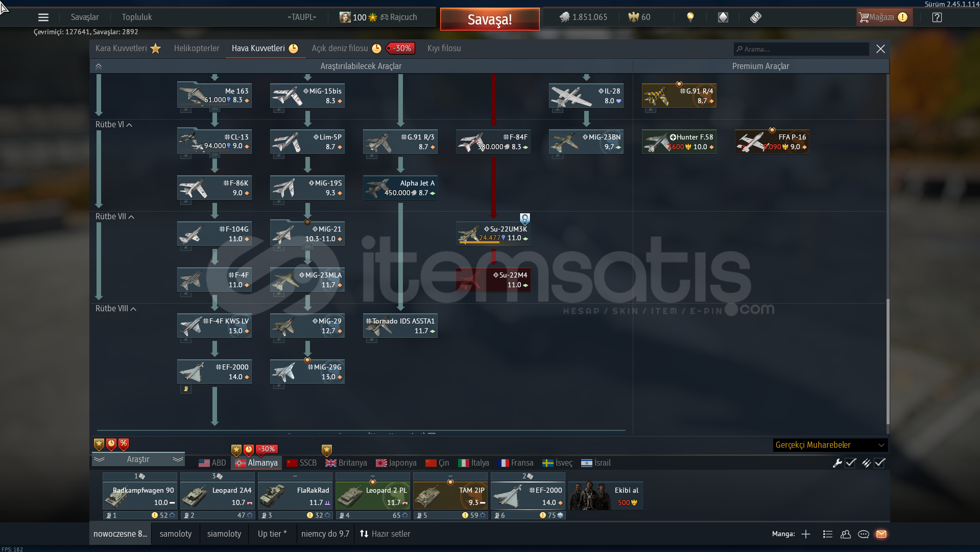980x552 pixels.
Task: Open the Savaşlar menu
Action: 85,17
